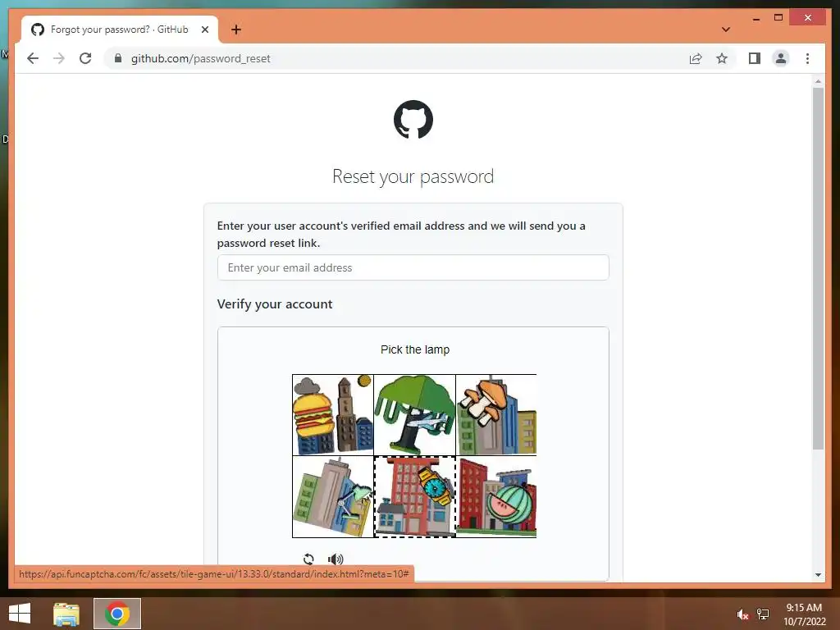The height and width of the screenshot is (630, 840).
Task: Focus the email address input field
Action: coord(413,267)
